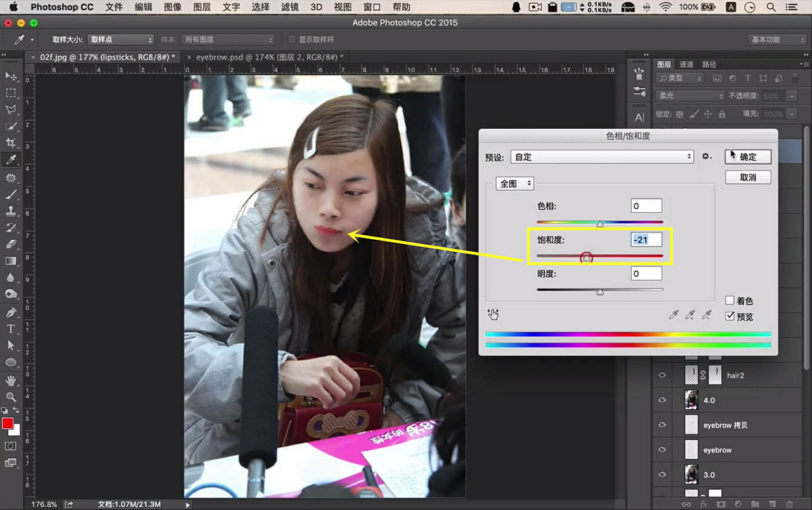812x510 pixels.
Task: Enable the 着色 colorize checkbox
Action: pyautogui.click(x=730, y=300)
